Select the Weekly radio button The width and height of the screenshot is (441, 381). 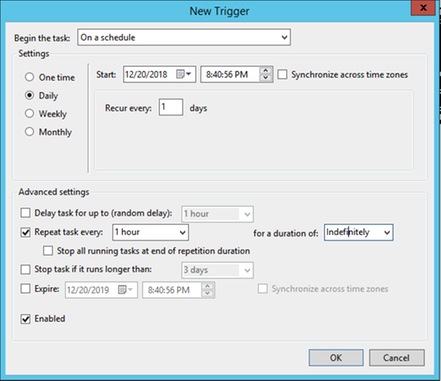pyautogui.click(x=30, y=114)
